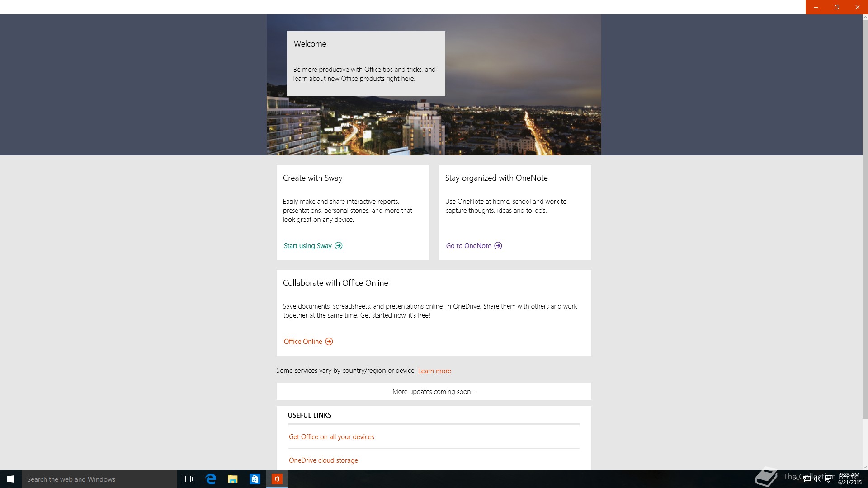Open the Office Online link
The height and width of the screenshot is (488, 868).
[x=303, y=342]
